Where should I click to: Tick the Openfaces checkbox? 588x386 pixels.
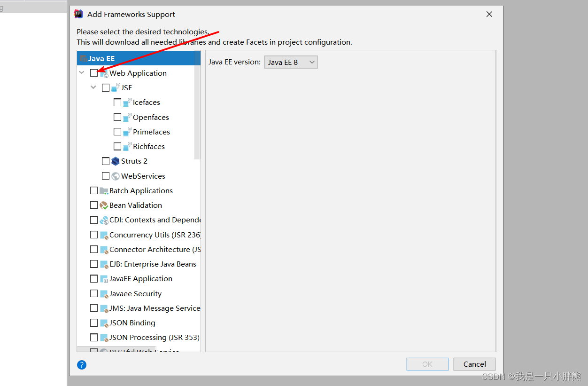[117, 117]
